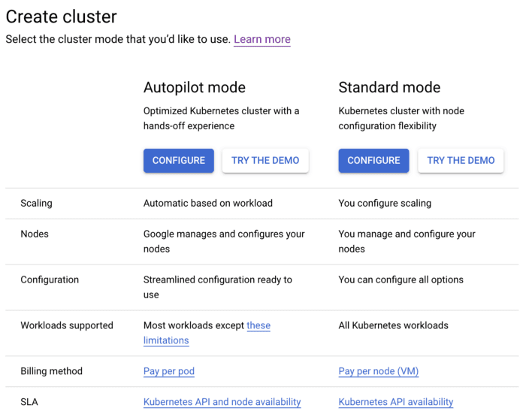The width and height of the screenshot is (526, 420).
Task: Click the Scaling row label
Action: (x=36, y=203)
